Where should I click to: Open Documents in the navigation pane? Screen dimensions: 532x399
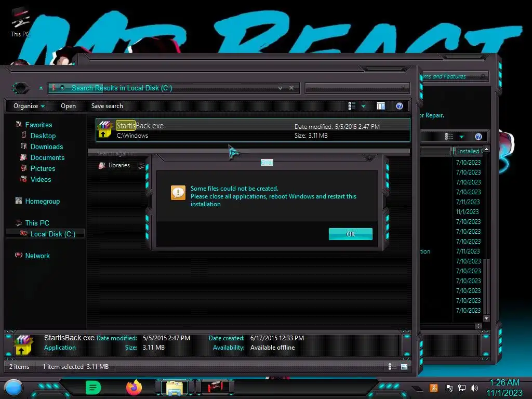(47, 157)
